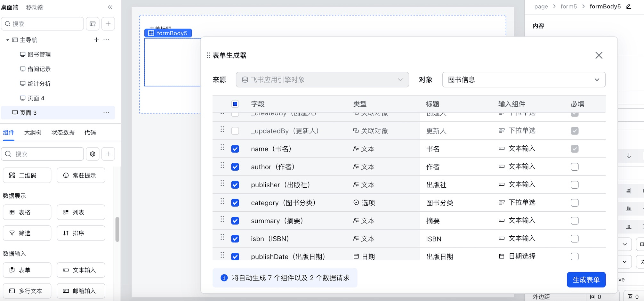Select the 邮箱输入 component
This screenshot has width=644, height=301.
pos(81,291)
